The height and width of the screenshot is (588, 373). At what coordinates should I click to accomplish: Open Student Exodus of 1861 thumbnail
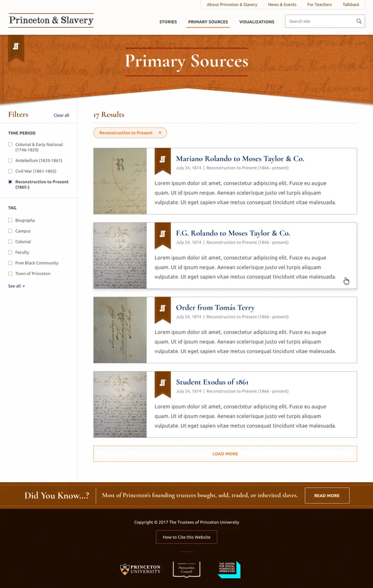(x=120, y=404)
